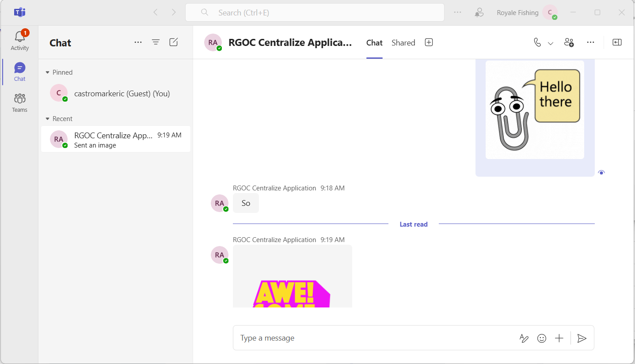Open Actions and apps plus icon
635x364 pixels.
pos(559,338)
